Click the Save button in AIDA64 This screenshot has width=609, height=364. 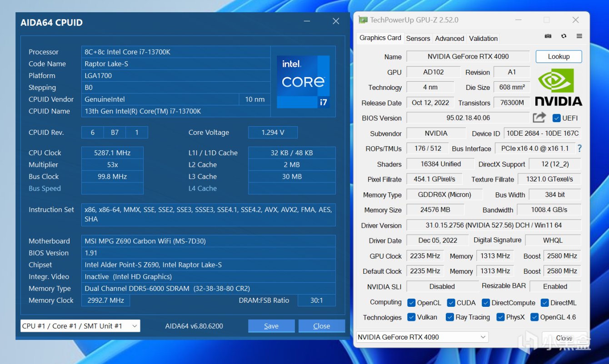[x=271, y=326]
